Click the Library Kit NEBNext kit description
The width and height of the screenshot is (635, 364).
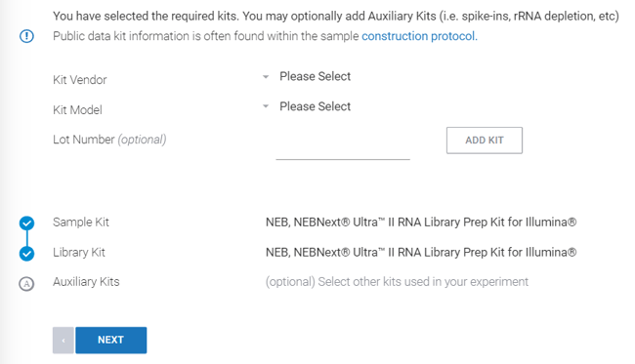421,253
